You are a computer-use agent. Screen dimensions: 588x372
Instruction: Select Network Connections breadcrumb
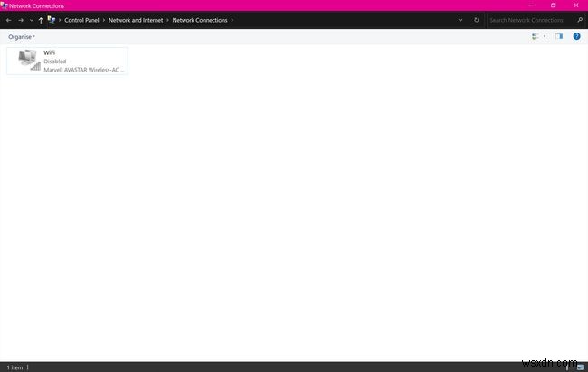200,20
